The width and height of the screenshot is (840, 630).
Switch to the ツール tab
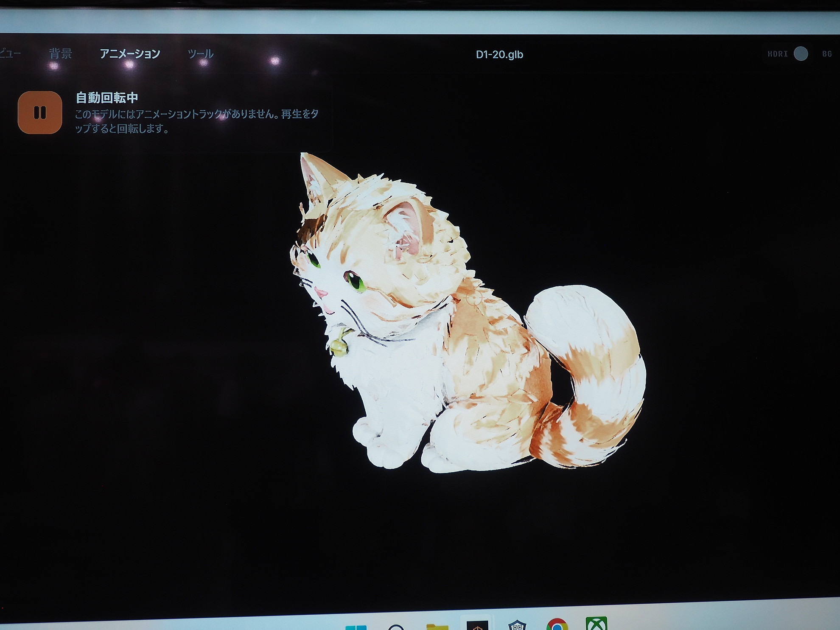200,54
